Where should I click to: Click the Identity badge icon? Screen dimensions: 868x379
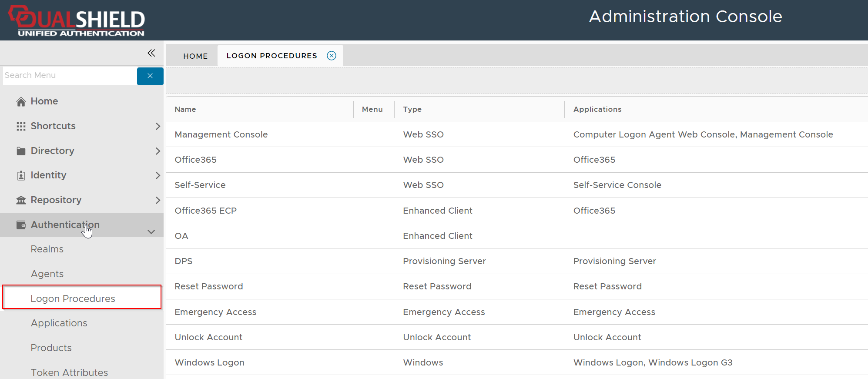click(x=21, y=175)
